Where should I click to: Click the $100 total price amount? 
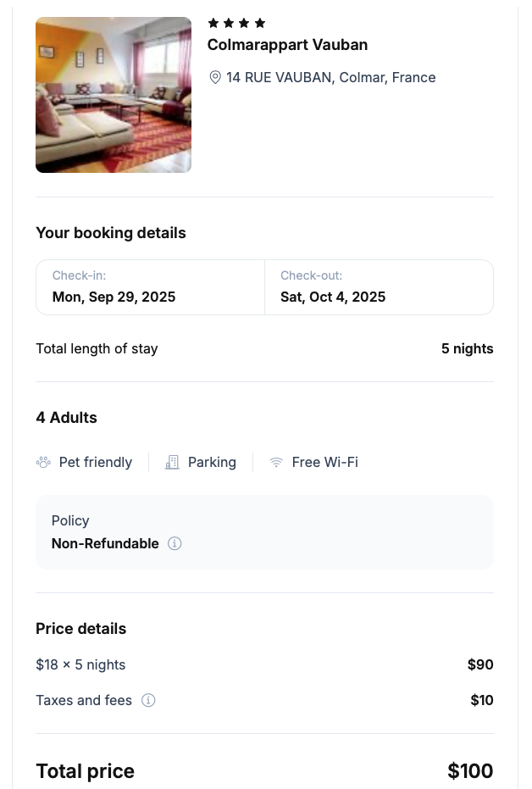point(470,771)
